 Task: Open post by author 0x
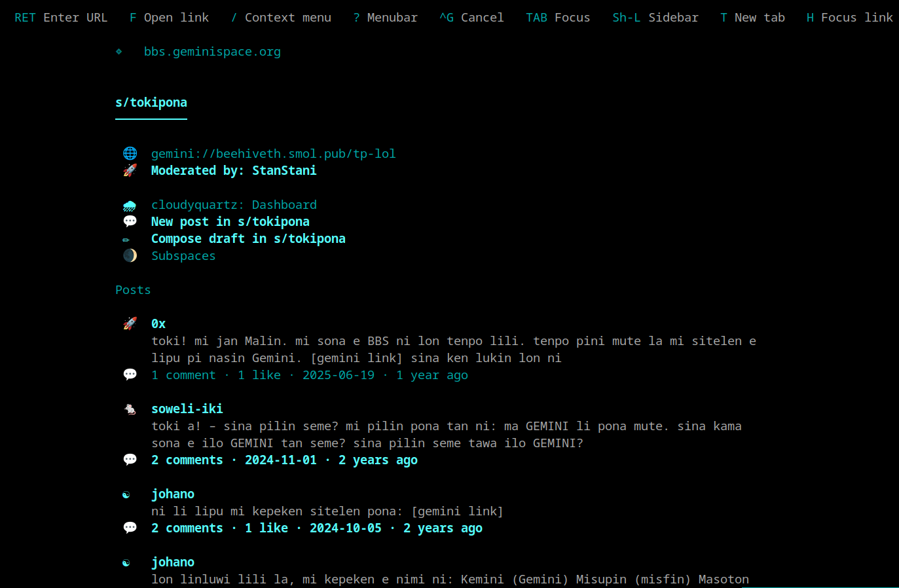tap(158, 324)
